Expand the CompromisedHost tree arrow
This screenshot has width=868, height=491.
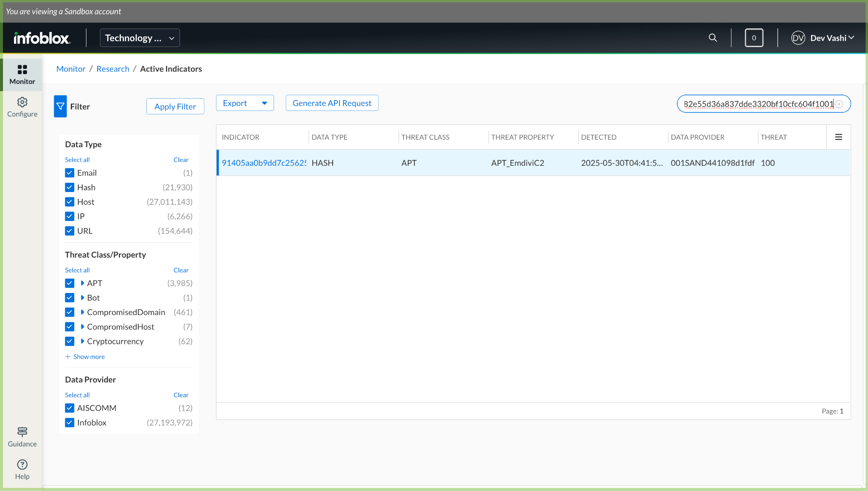coord(82,327)
